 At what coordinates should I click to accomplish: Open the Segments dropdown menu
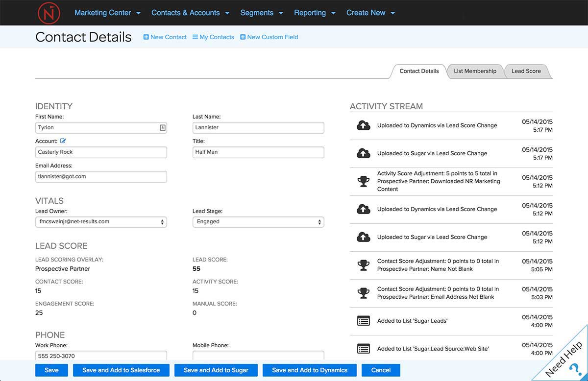click(262, 13)
